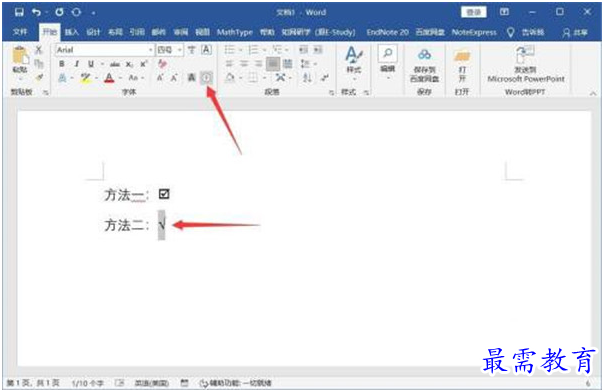Toggle Underline formatting
Screen dimensions: 604x392
pyautogui.click(x=91, y=64)
